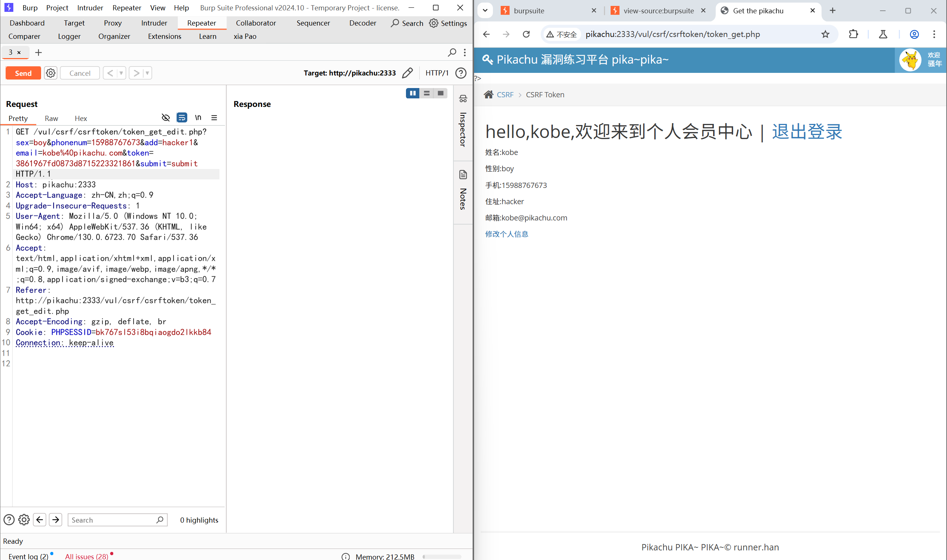Image resolution: width=947 pixels, height=560 pixels.
Task: Bookmark this page star icon
Action: [x=826, y=34]
